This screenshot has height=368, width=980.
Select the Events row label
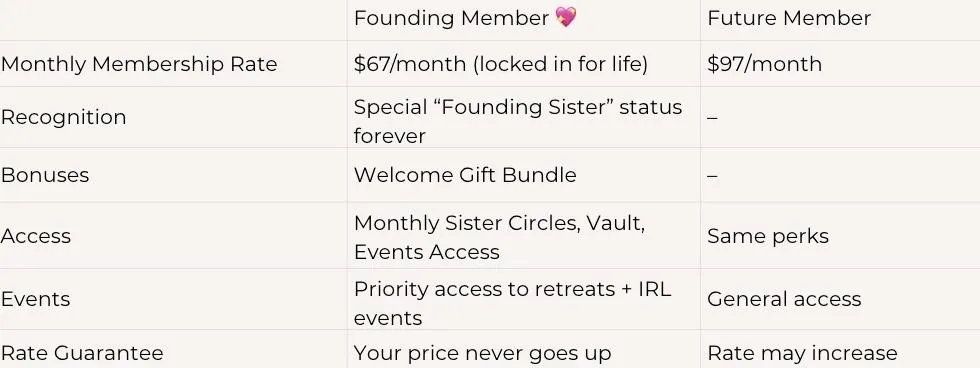click(35, 299)
